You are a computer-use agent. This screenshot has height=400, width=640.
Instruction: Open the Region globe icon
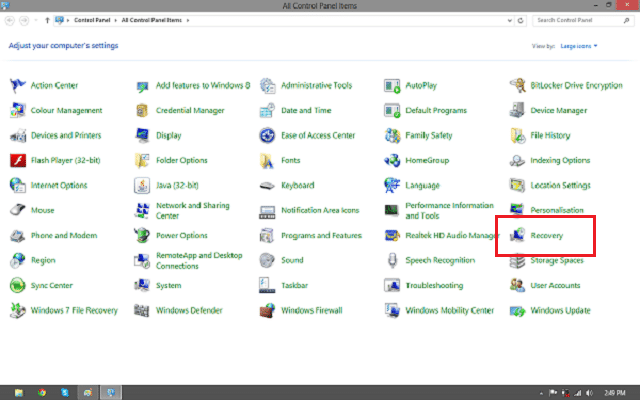18,260
